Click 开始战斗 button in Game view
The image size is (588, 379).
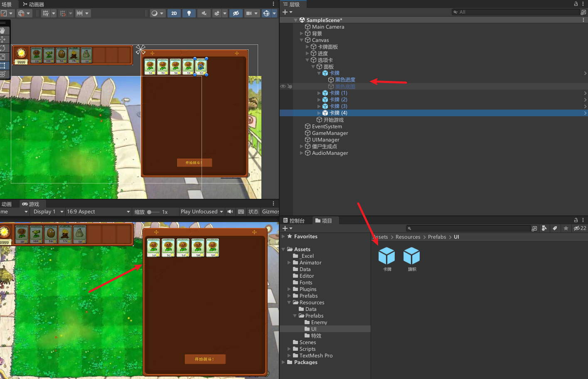(205, 359)
